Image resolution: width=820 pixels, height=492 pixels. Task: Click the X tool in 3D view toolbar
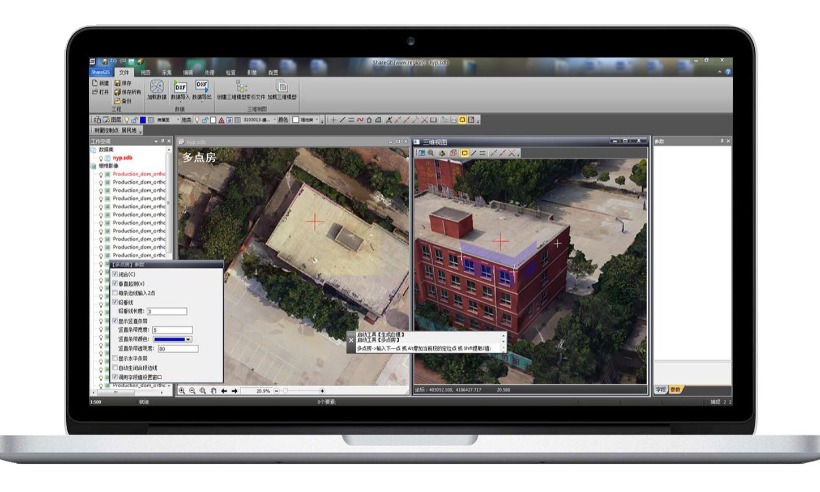coord(512,153)
